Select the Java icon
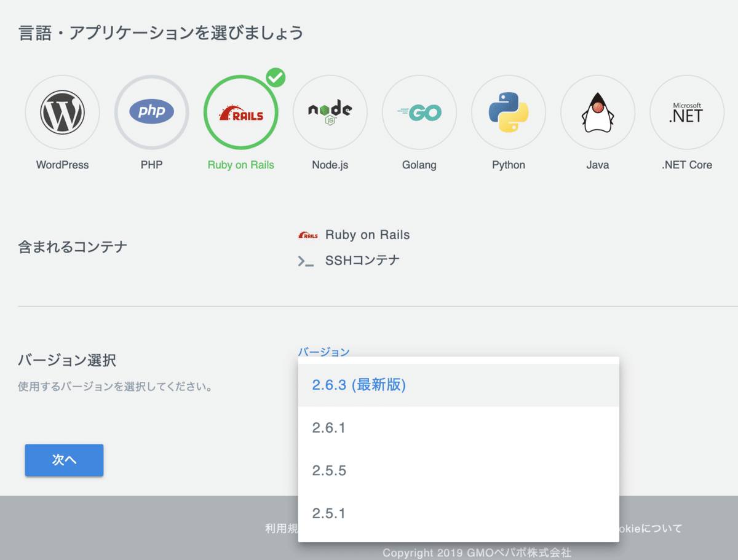The image size is (738, 560). [597, 112]
